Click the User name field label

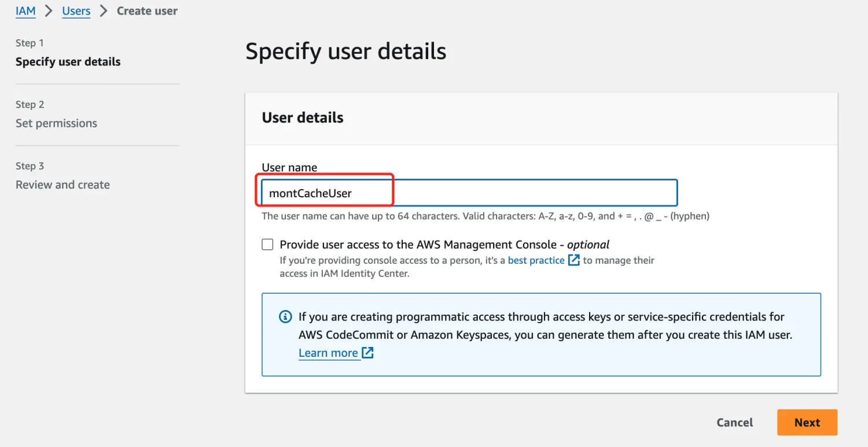289,167
